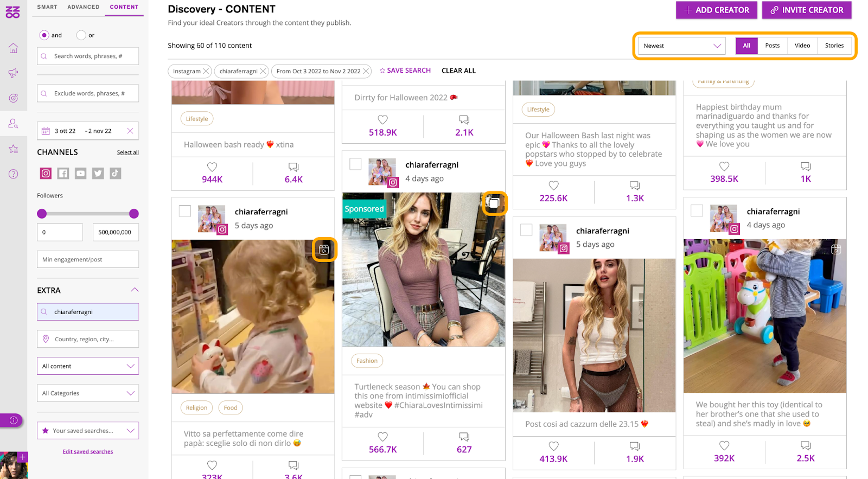
Task: Tick checkbox on chiaraferragni toy post 4 days ago
Action: point(697,210)
